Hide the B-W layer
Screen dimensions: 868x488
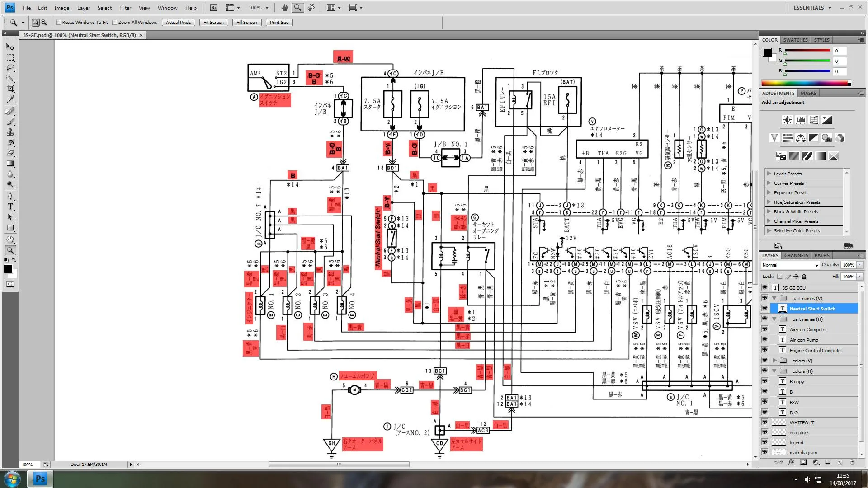coord(764,402)
